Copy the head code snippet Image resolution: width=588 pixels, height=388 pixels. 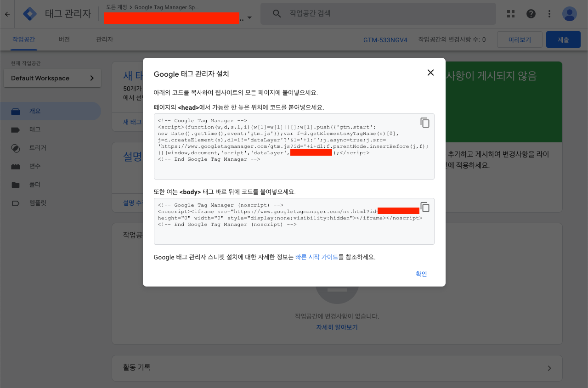pos(425,123)
